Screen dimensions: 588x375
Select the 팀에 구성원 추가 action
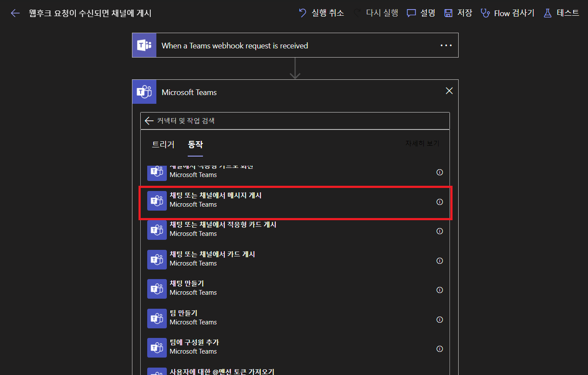click(x=295, y=348)
